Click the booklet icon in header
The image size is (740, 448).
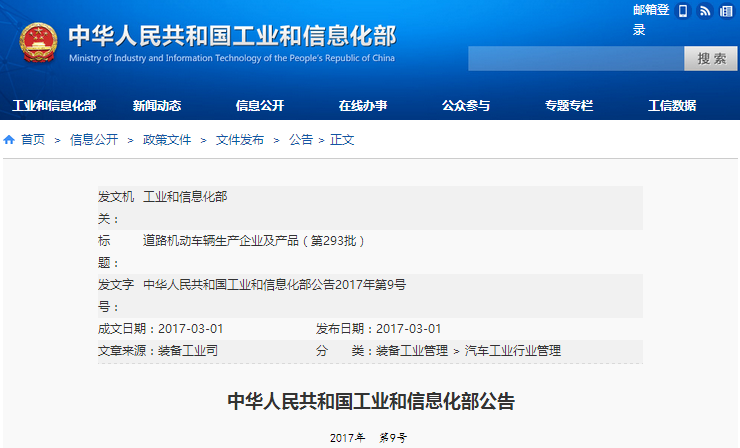click(725, 11)
